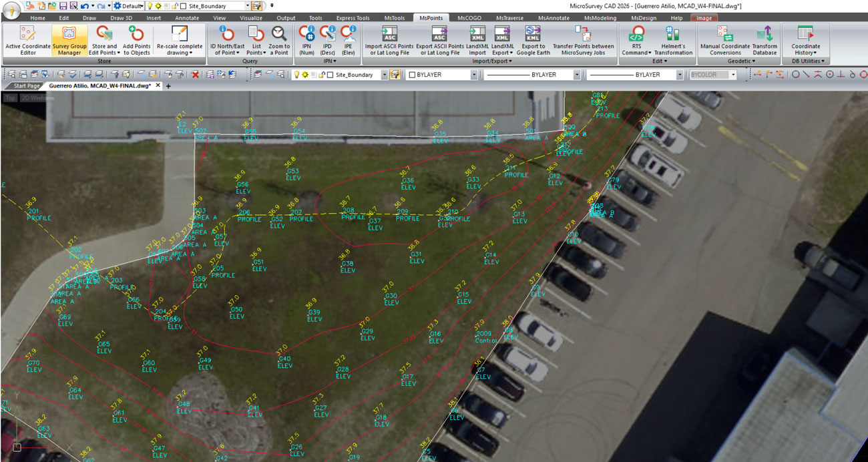Open the MsCOGO ribbon tab
868x462 pixels.
click(x=470, y=18)
